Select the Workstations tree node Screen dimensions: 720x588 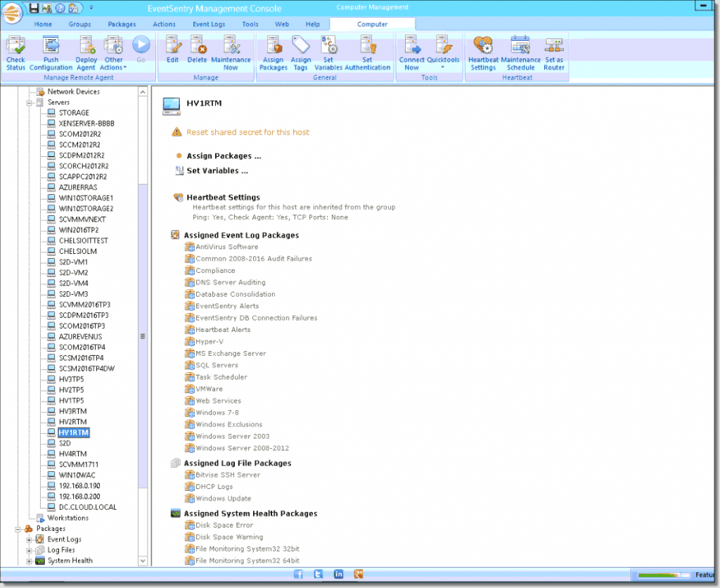point(68,518)
